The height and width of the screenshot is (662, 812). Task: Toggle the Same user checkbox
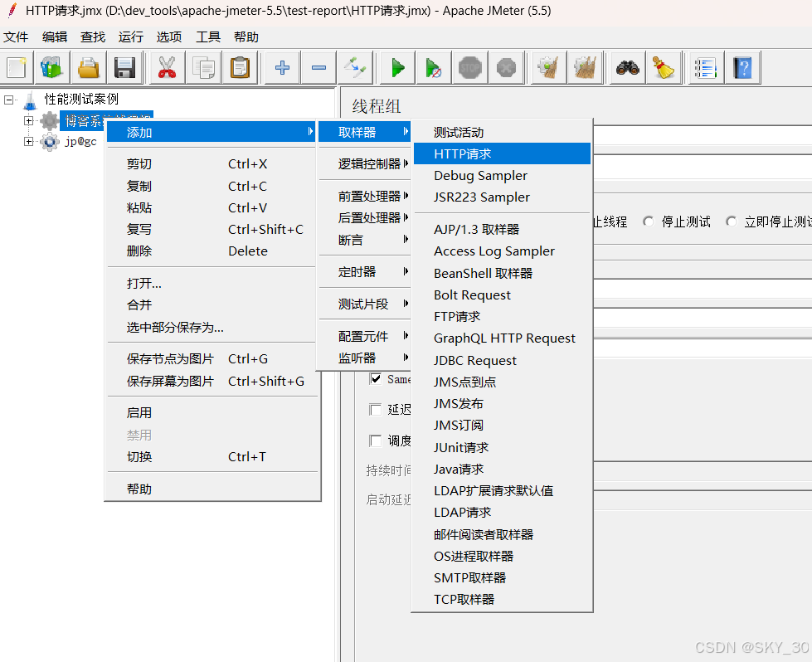(x=376, y=378)
